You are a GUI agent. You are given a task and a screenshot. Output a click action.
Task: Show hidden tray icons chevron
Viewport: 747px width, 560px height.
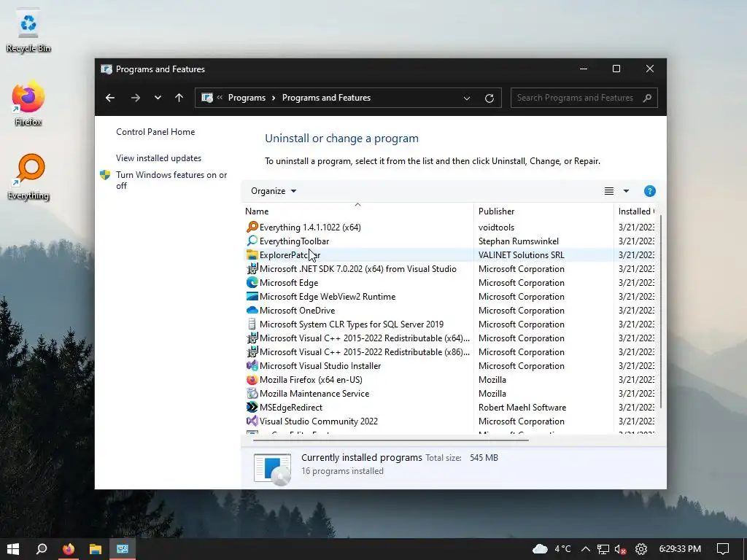click(586, 549)
